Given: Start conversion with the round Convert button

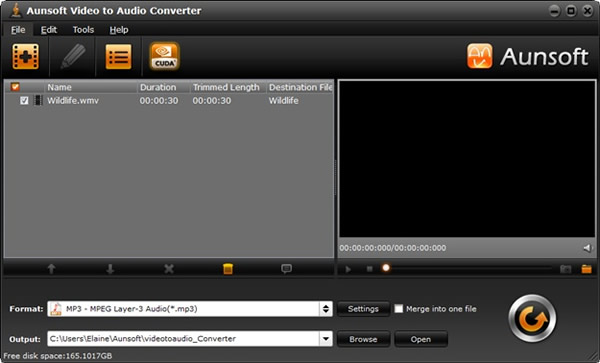Looking at the screenshot, I should (x=532, y=318).
